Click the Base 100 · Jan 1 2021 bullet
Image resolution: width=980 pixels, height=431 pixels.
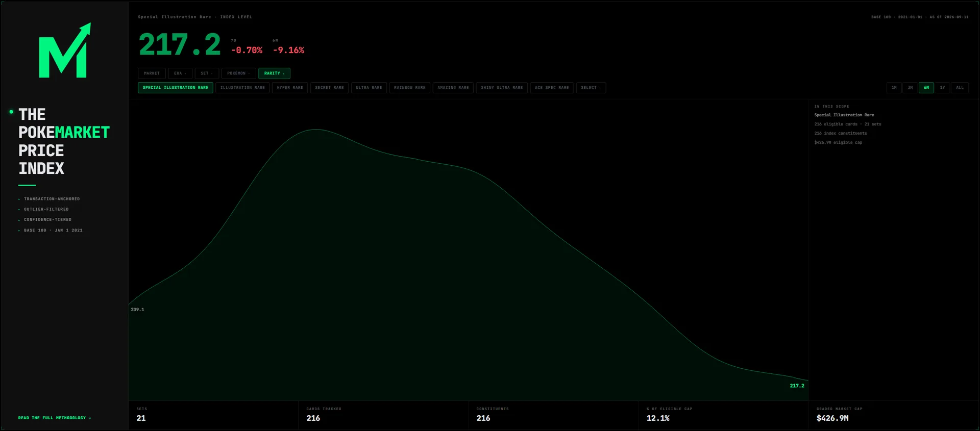pos(53,231)
